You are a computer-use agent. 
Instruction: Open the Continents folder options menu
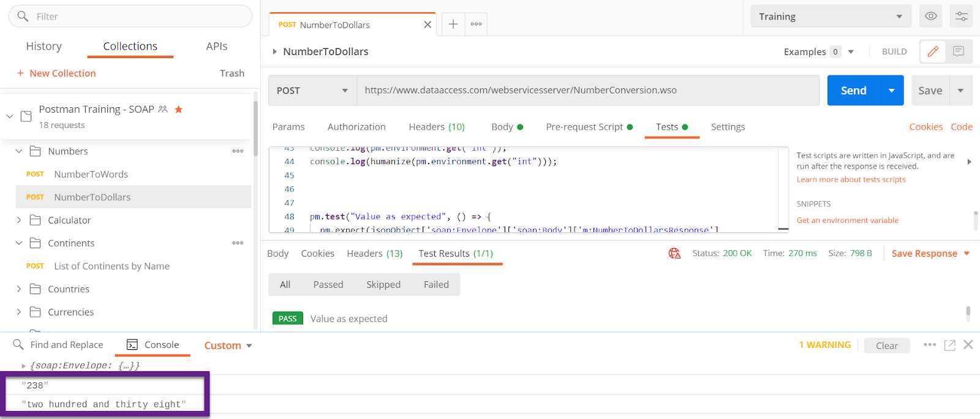click(238, 243)
